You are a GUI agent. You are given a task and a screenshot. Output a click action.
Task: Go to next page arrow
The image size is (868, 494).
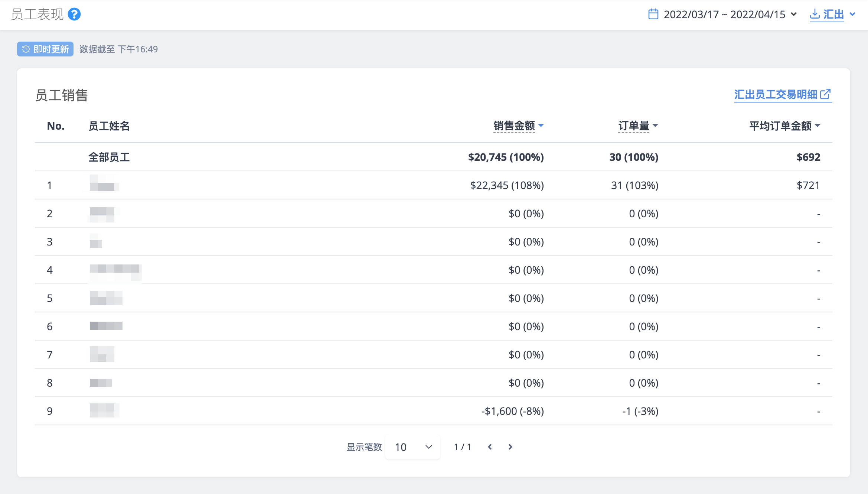coord(510,447)
